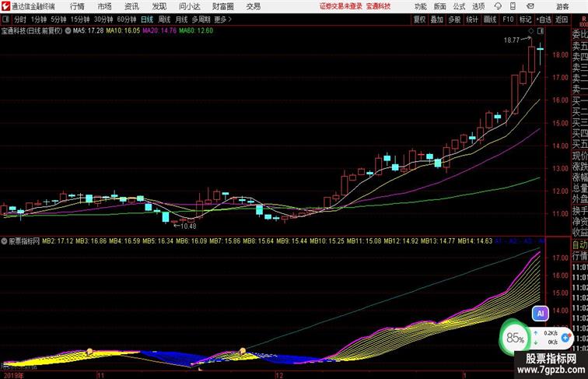Click the 通达信 app logo icon
The image size is (588, 379).
pos(5,6)
